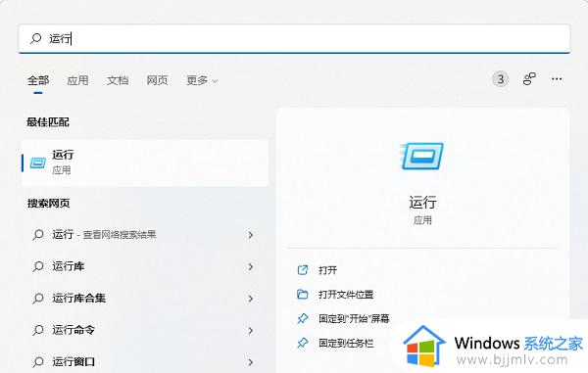Select the 运行窗口 web suggestion

click(145, 362)
